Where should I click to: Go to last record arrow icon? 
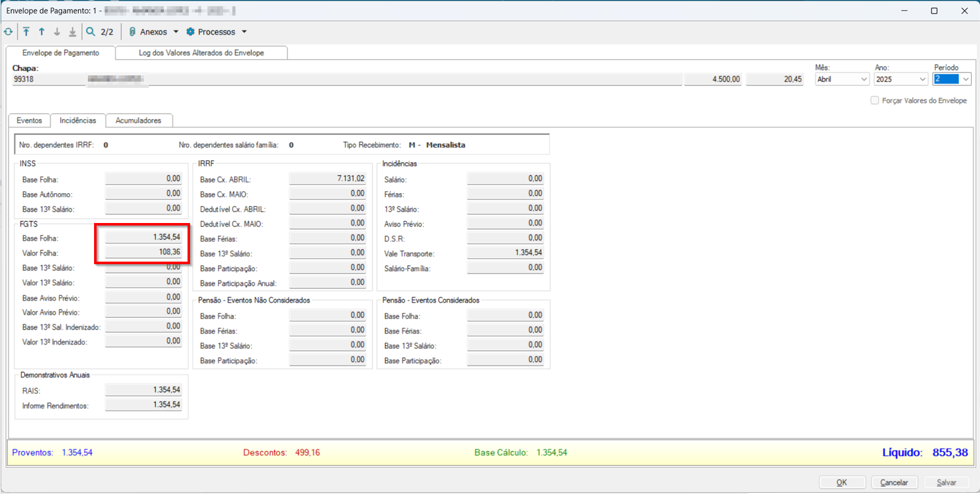pos(72,32)
